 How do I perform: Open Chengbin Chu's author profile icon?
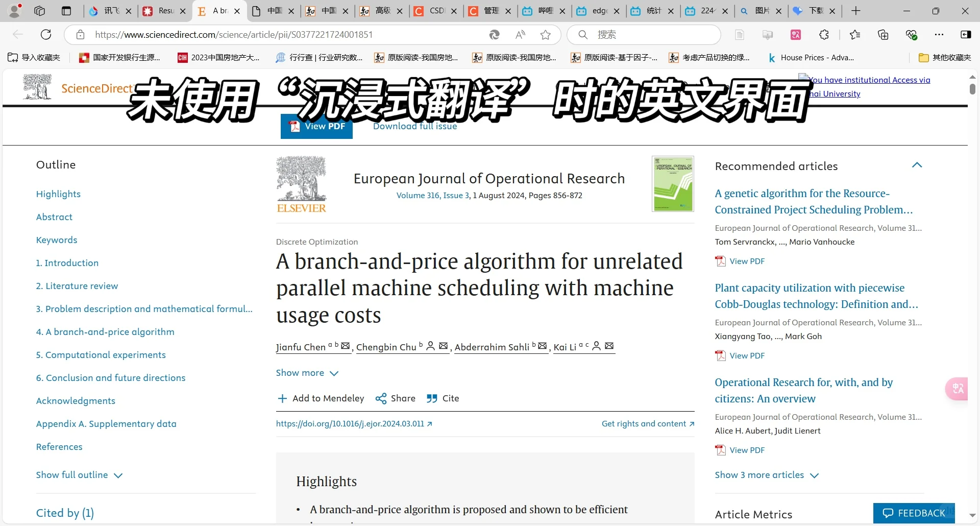point(430,346)
